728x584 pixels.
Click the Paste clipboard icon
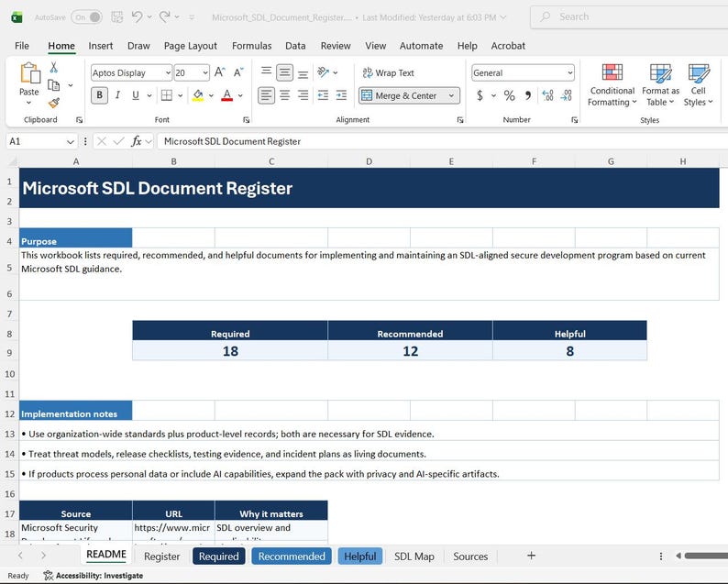tap(29, 73)
